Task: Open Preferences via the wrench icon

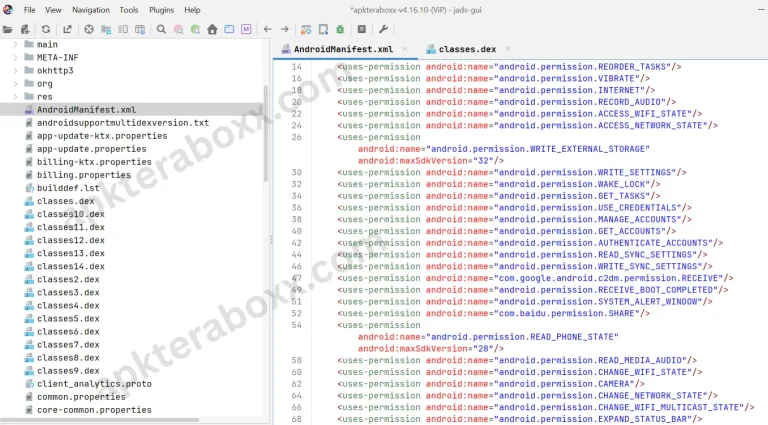Action: pos(383,29)
